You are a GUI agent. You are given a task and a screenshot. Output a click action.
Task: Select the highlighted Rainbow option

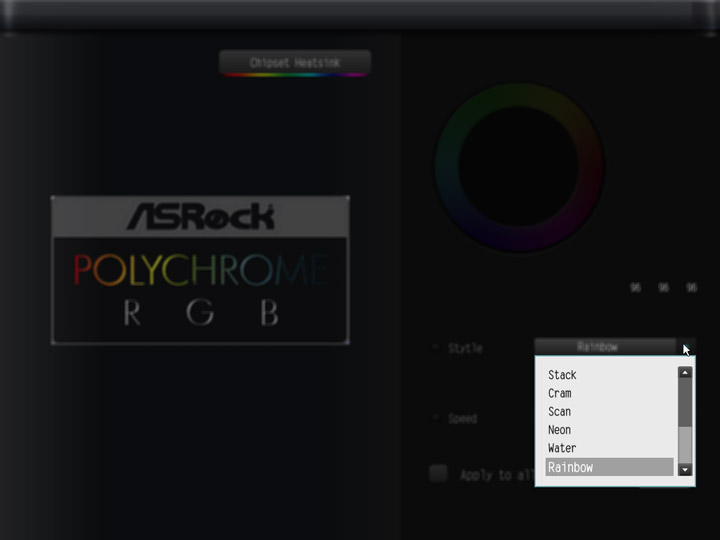(x=609, y=467)
